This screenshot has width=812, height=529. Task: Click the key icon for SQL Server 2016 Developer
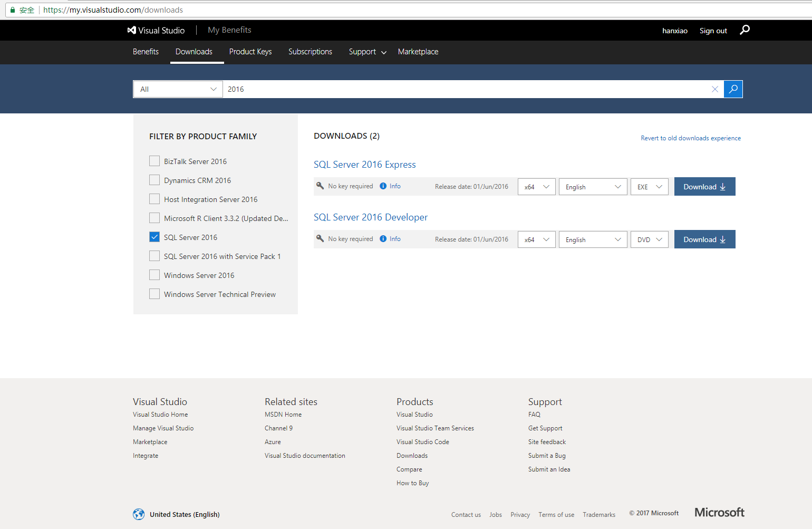[320, 238]
